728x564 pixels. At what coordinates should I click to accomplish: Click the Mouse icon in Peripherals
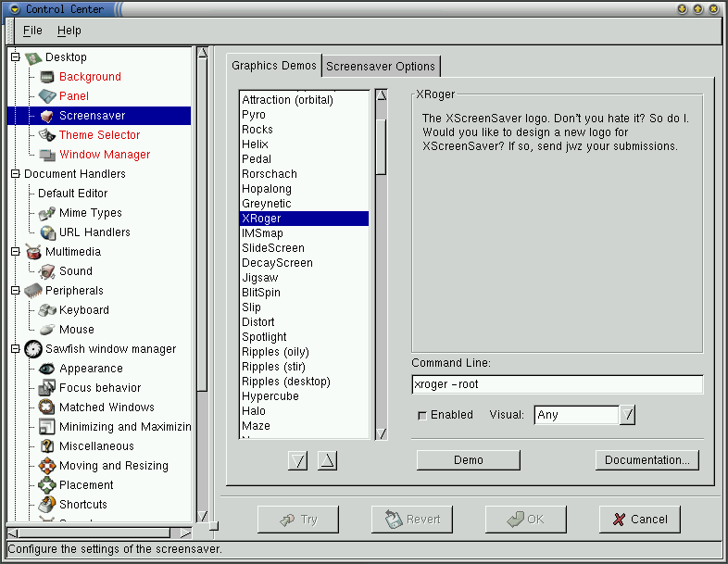tap(47, 330)
